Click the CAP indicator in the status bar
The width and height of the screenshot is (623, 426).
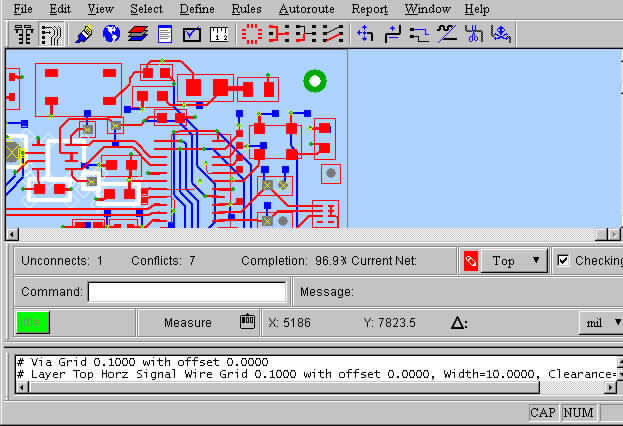point(543,412)
